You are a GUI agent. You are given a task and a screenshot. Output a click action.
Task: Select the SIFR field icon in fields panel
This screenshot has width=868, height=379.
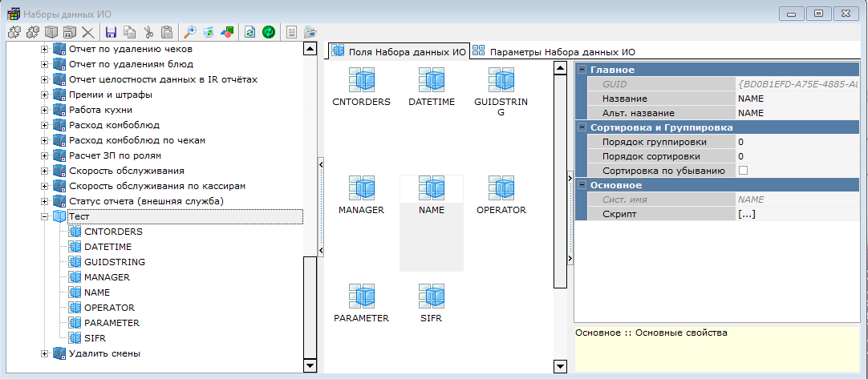[431, 296]
